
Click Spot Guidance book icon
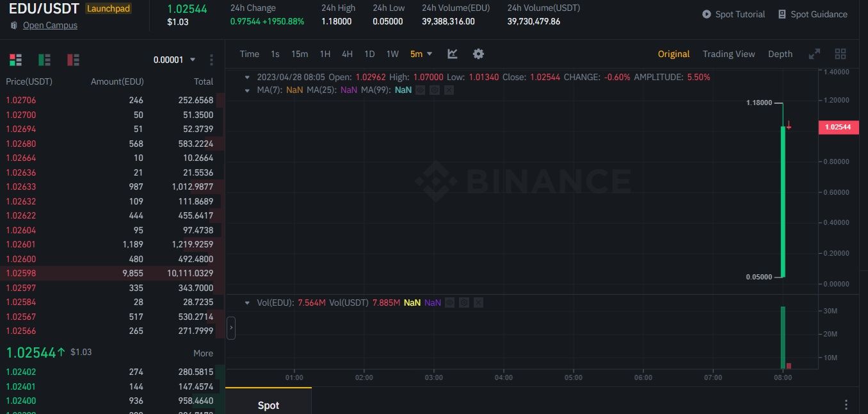pos(782,14)
